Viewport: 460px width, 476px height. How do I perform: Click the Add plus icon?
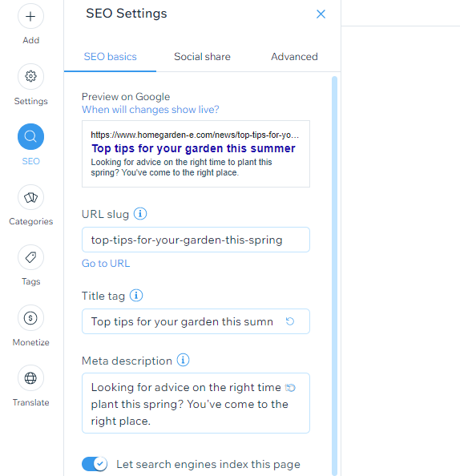point(30,16)
